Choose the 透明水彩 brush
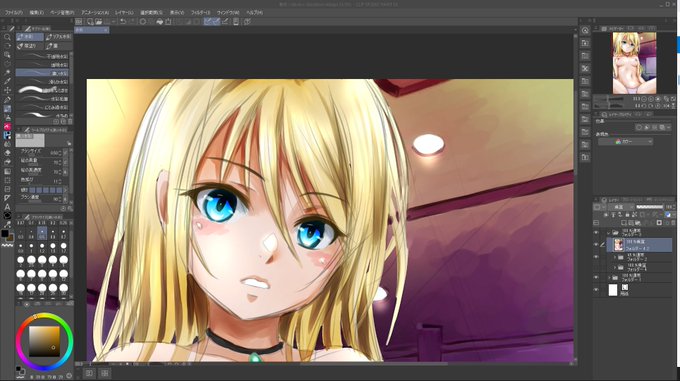 pyautogui.click(x=42, y=65)
